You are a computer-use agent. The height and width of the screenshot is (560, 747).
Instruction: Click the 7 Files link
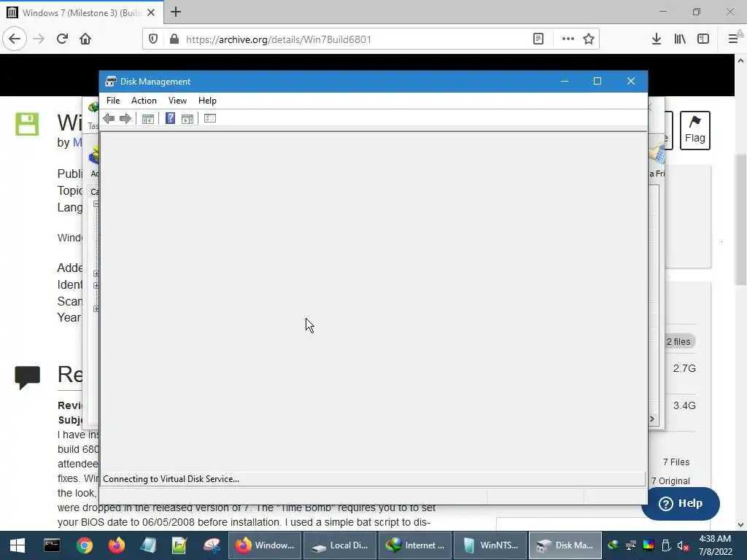[x=676, y=462]
